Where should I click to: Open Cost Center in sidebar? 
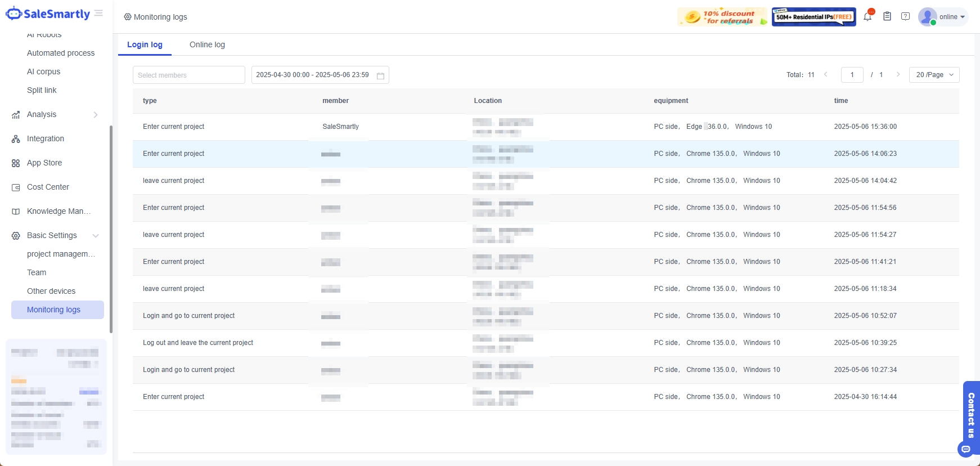pyautogui.click(x=48, y=187)
